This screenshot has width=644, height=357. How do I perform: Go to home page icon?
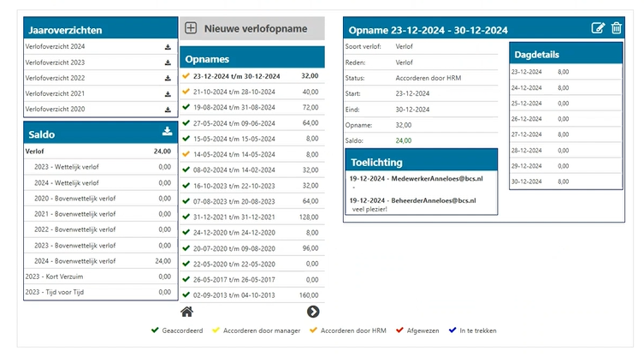coord(187,312)
